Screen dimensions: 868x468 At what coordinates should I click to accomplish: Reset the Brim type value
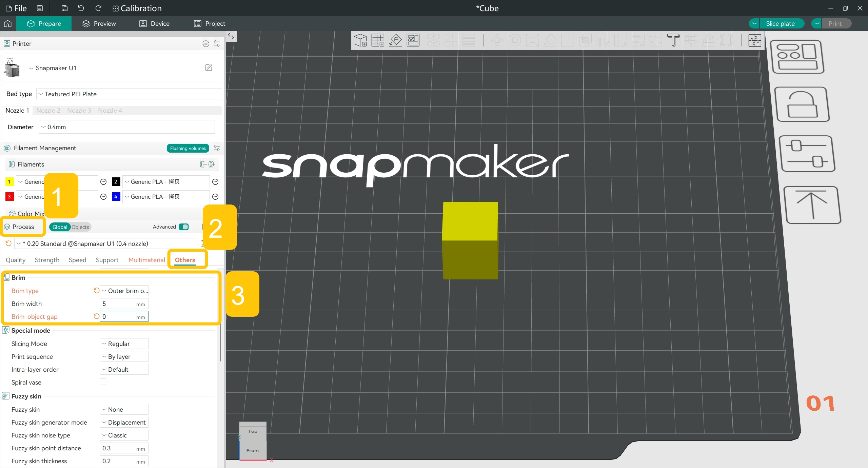coord(96,291)
